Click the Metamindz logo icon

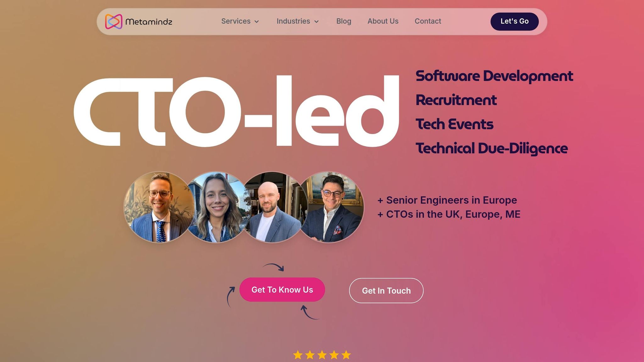(x=114, y=21)
